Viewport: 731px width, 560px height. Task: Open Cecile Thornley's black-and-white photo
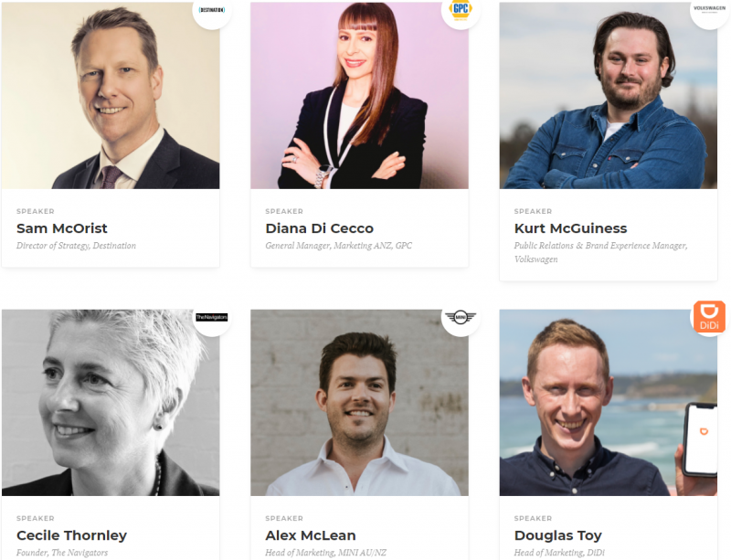(x=111, y=402)
